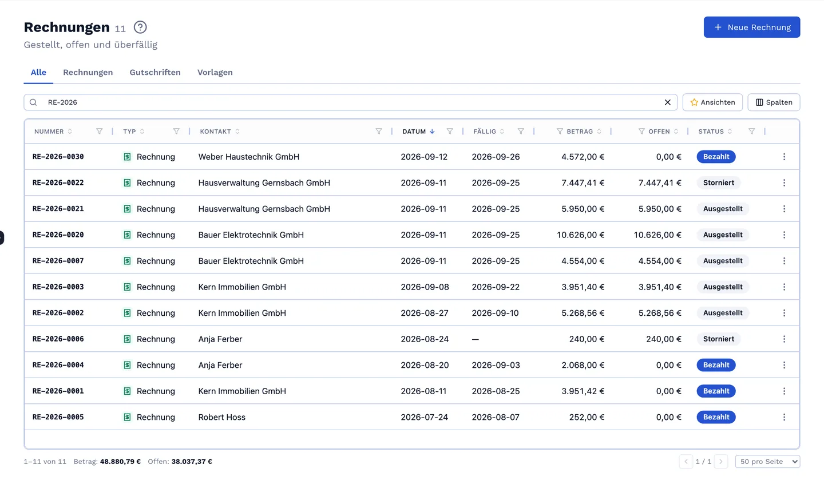Screen dimensions: 824x504
Task: Open the 50 pro Seite dropdown
Action: click(767, 462)
